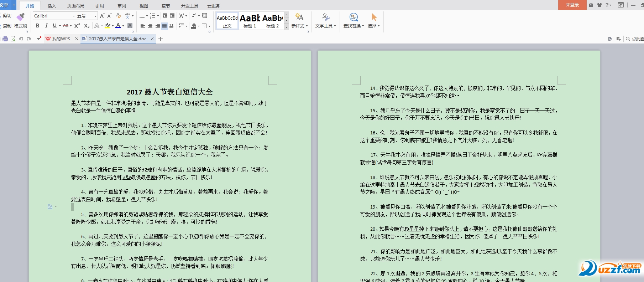Screen dimensions: 644x282
Task: Click the print icon in quick access bar
Action: [5, 39]
